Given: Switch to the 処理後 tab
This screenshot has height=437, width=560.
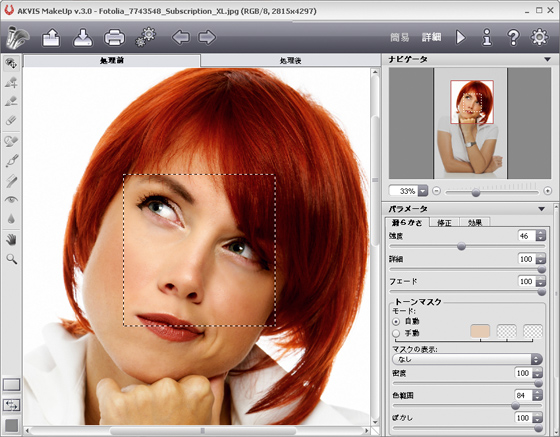Looking at the screenshot, I should click(290, 61).
